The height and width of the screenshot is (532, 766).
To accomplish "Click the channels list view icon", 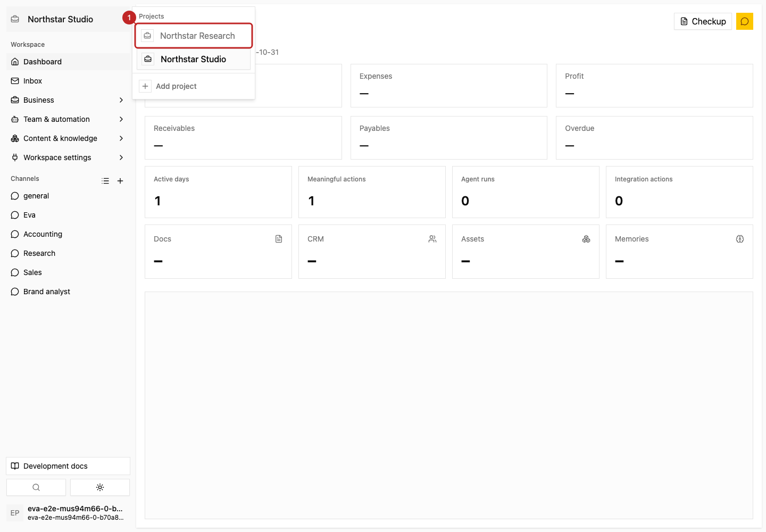I will tap(105, 181).
